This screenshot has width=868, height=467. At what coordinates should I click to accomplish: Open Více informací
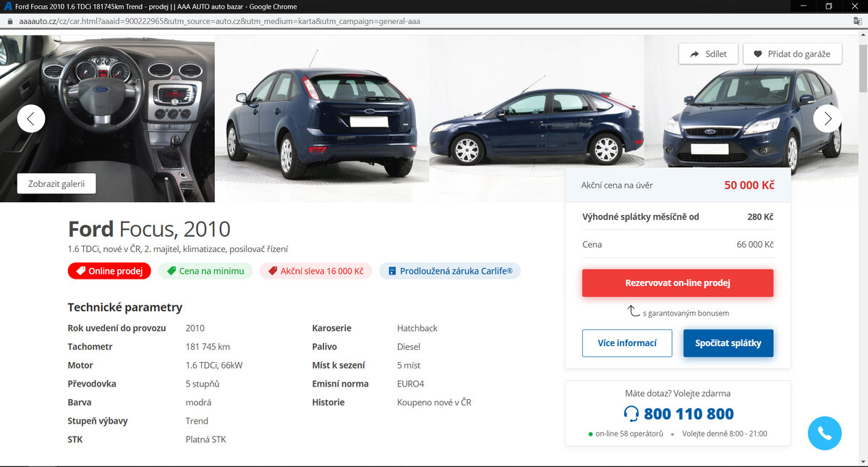point(627,343)
